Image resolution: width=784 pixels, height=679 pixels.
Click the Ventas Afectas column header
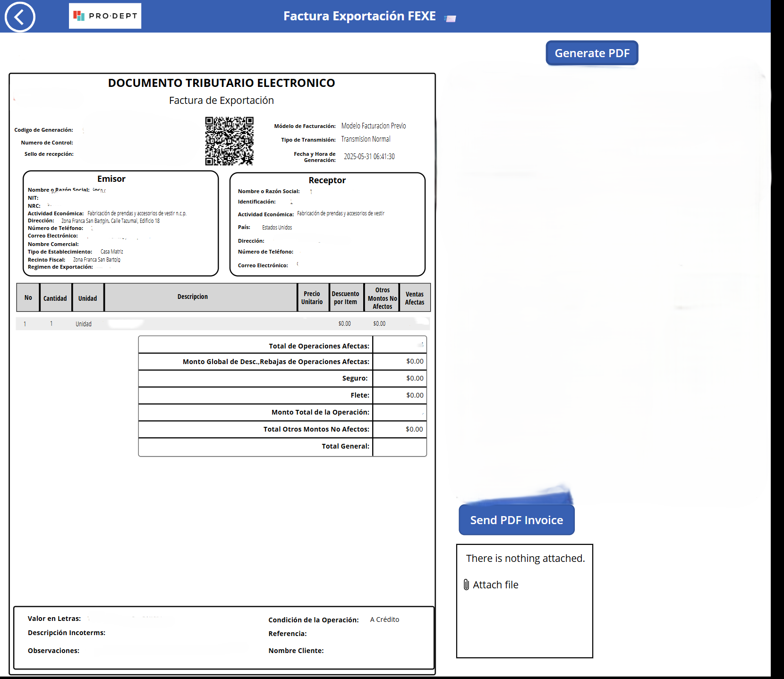click(415, 298)
